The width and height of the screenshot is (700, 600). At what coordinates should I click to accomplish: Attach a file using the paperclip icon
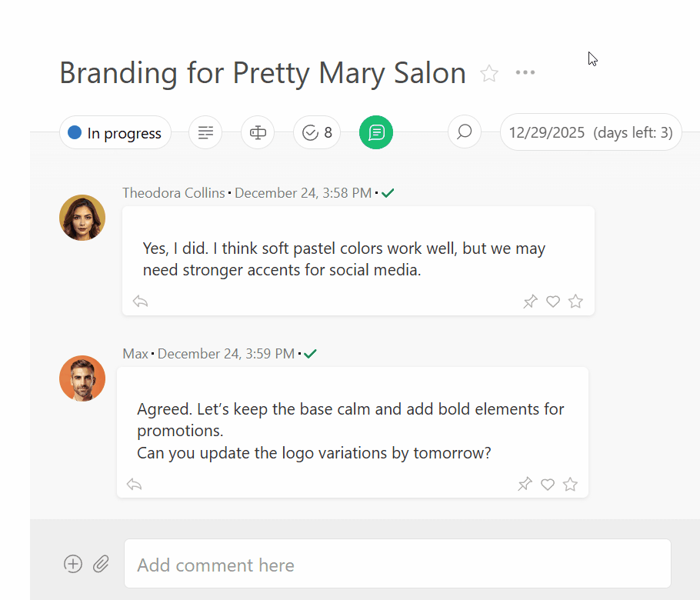click(x=101, y=563)
